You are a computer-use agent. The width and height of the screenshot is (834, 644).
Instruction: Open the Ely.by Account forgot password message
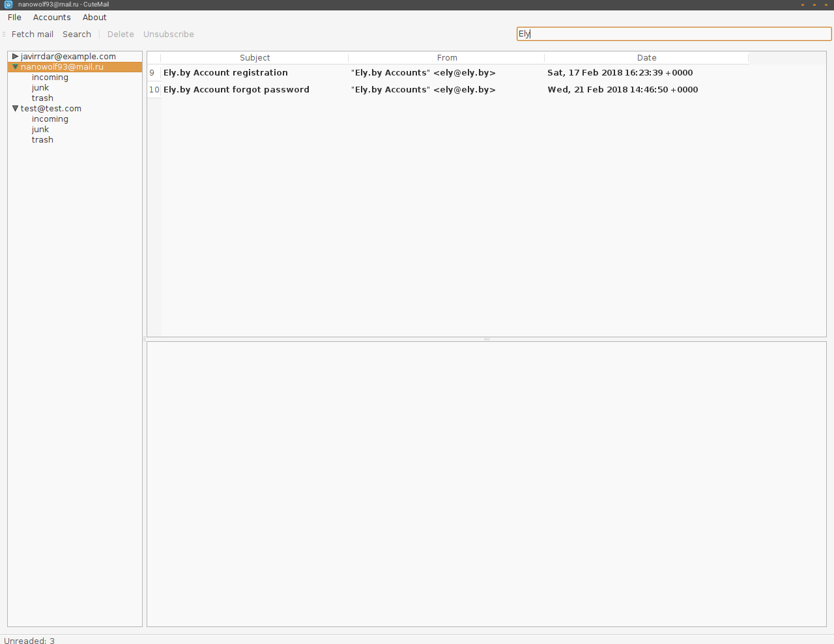pyautogui.click(x=237, y=90)
